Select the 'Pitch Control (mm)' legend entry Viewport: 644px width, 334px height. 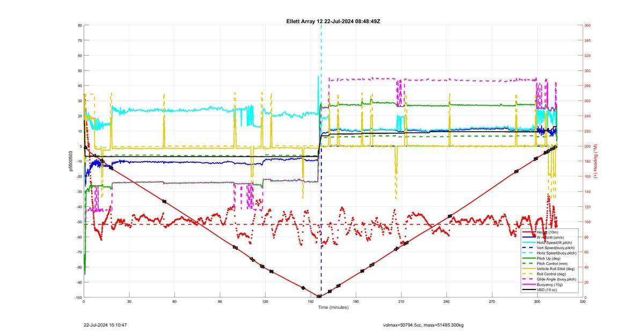(550, 264)
